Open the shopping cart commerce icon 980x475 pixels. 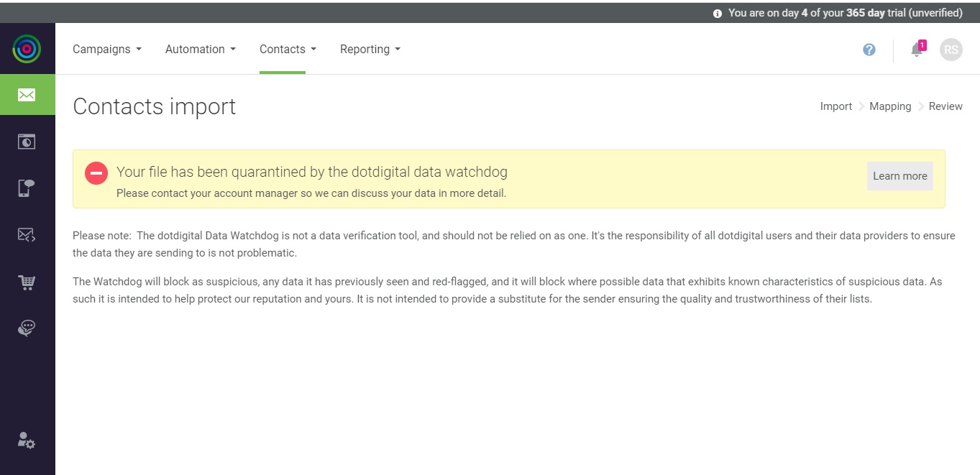[27, 282]
